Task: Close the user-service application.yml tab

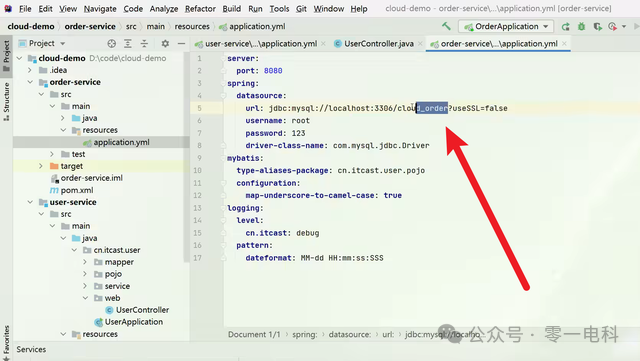Action: coord(323,44)
